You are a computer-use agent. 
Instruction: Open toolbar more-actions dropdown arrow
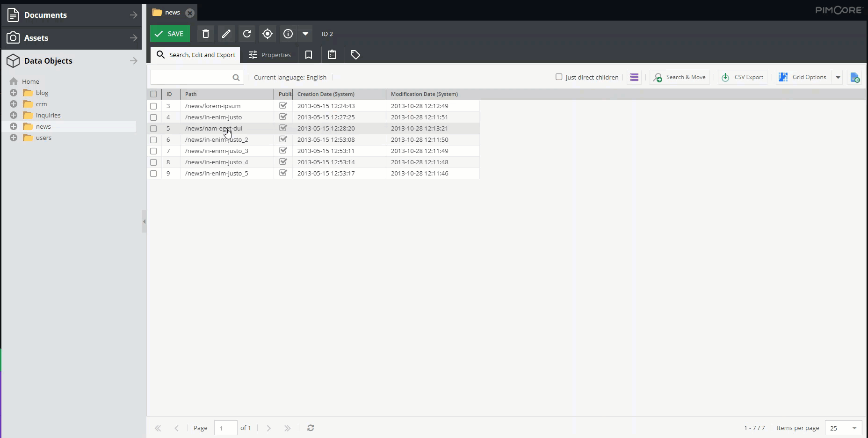[x=305, y=34]
